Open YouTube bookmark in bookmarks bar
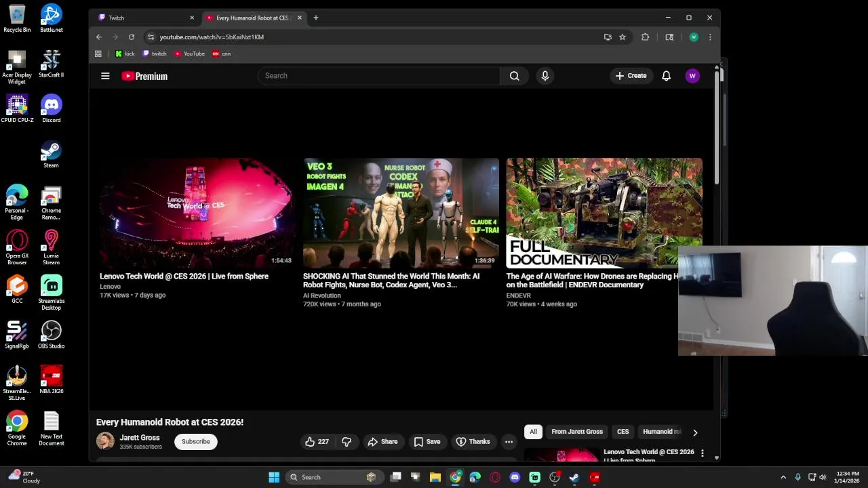 pyautogui.click(x=189, y=54)
